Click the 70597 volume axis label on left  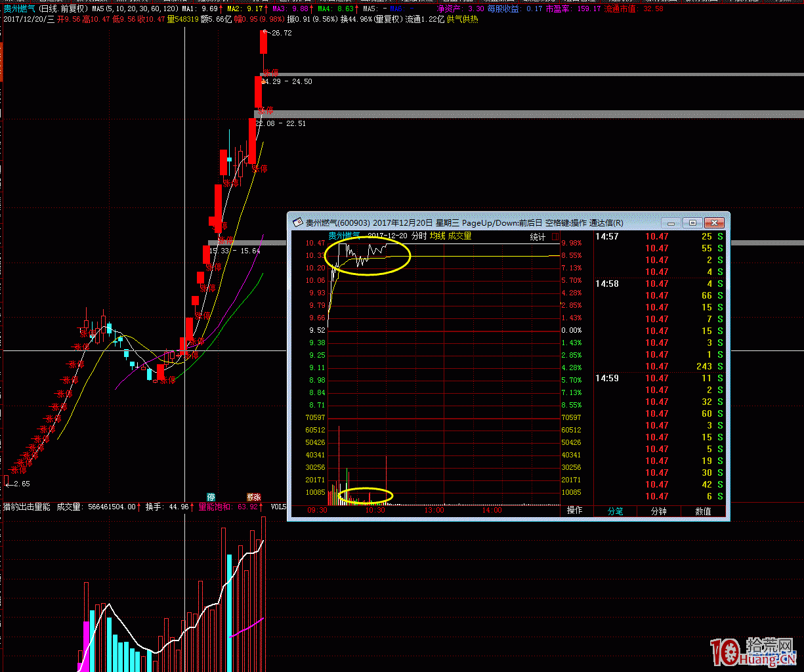click(315, 417)
